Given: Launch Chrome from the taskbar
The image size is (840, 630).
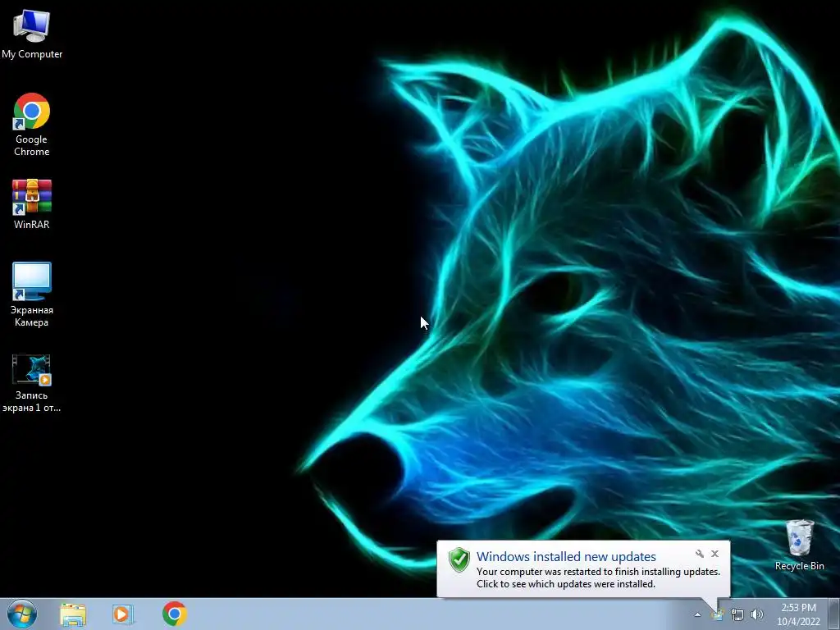Looking at the screenshot, I should point(174,614).
